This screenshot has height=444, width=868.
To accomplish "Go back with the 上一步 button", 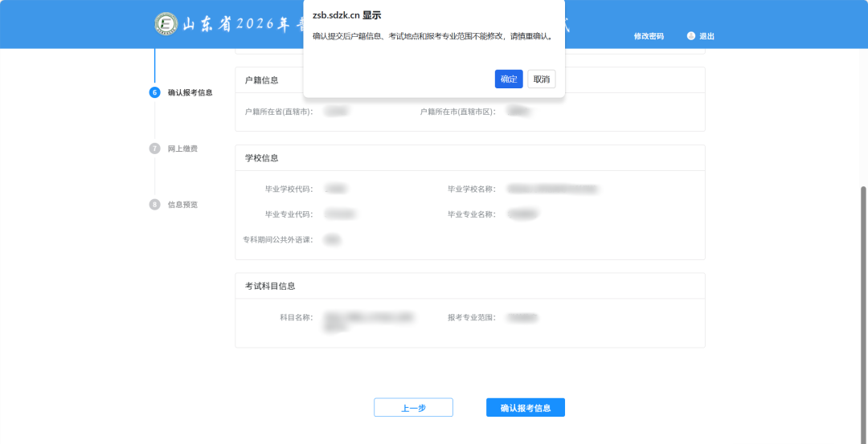I will coord(413,408).
